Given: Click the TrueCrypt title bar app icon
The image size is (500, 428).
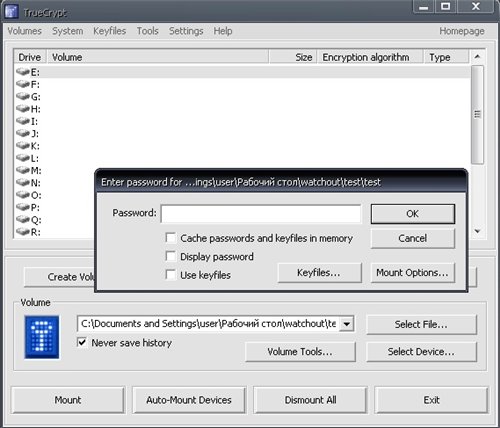Looking at the screenshot, I should (11, 11).
